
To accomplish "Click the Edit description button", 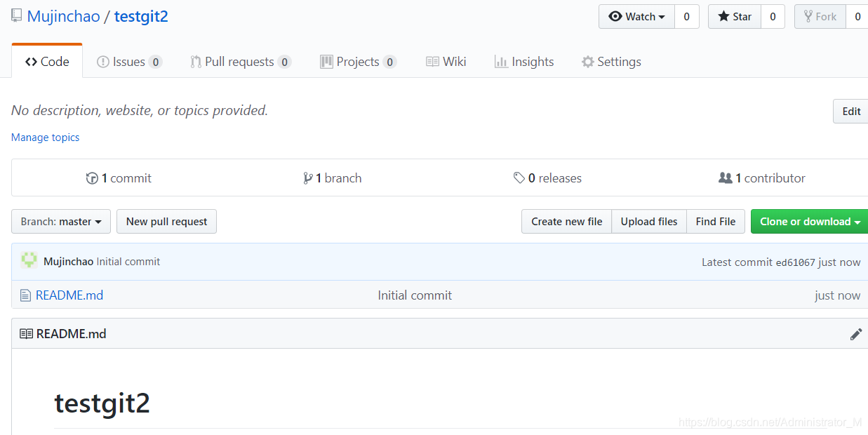I will [x=850, y=111].
